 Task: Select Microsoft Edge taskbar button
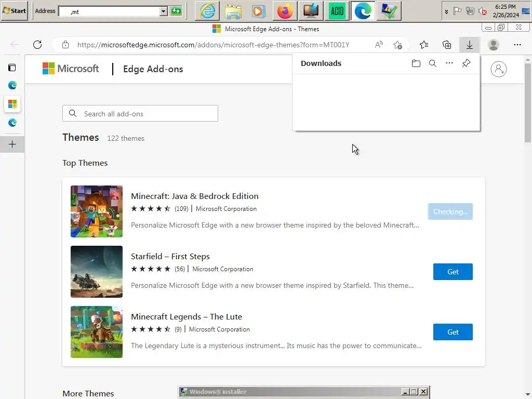pyautogui.click(x=363, y=11)
